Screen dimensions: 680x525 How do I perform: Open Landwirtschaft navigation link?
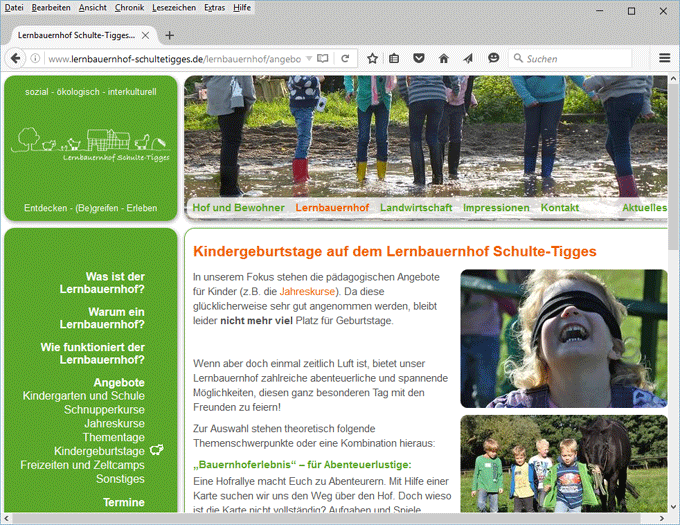click(416, 208)
